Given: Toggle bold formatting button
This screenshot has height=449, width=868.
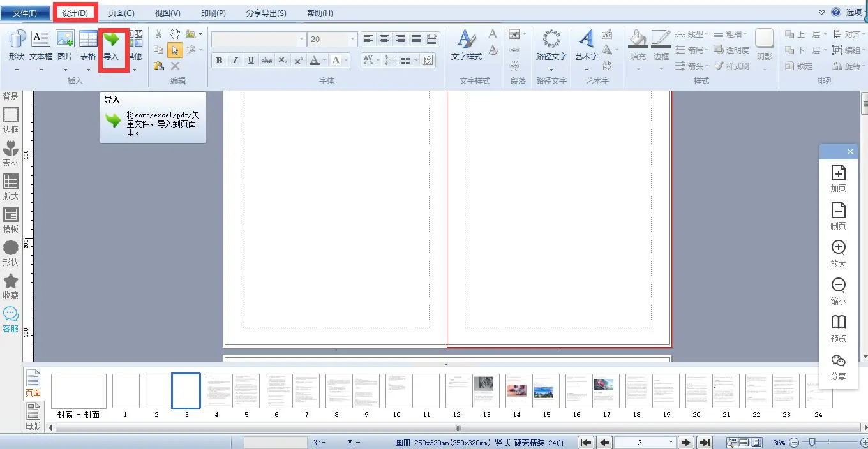Looking at the screenshot, I should point(219,61).
